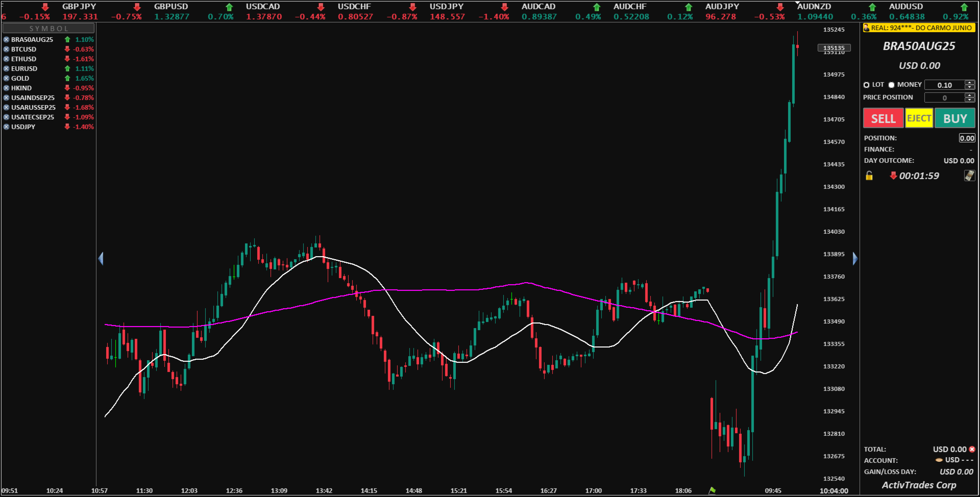Remove ETHUSD via its X icon
Image resolution: width=980 pixels, height=497 pixels.
click(6, 59)
